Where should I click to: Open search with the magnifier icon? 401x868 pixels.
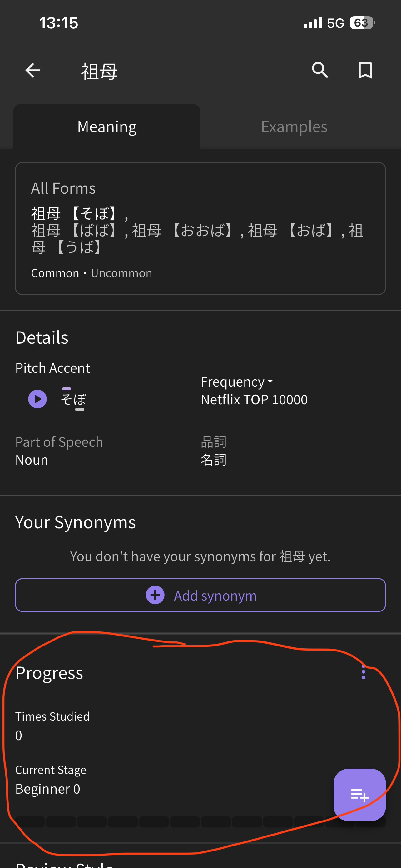pos(320,70)
